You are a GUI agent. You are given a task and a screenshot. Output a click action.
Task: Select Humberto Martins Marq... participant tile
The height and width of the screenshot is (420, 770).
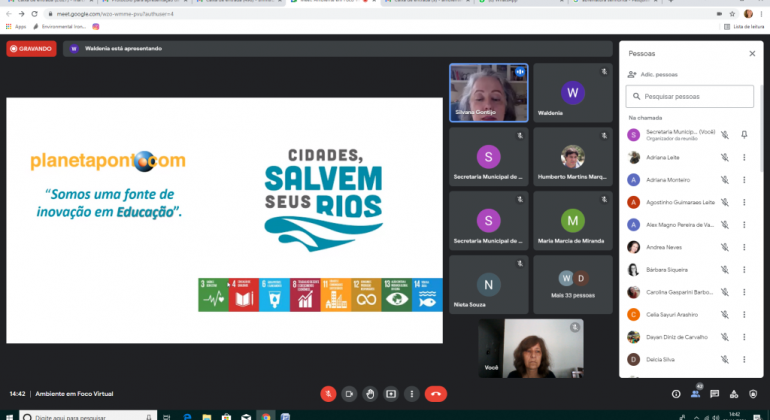coord(573,157)
